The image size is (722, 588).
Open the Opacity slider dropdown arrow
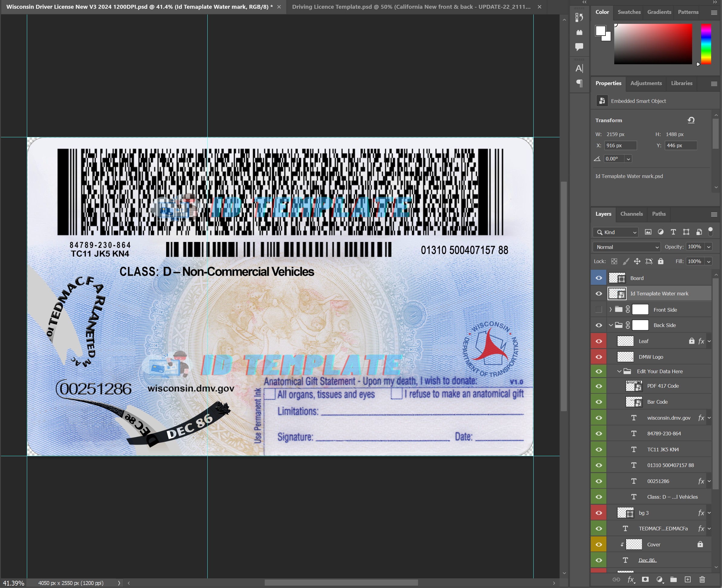(708, 247)
